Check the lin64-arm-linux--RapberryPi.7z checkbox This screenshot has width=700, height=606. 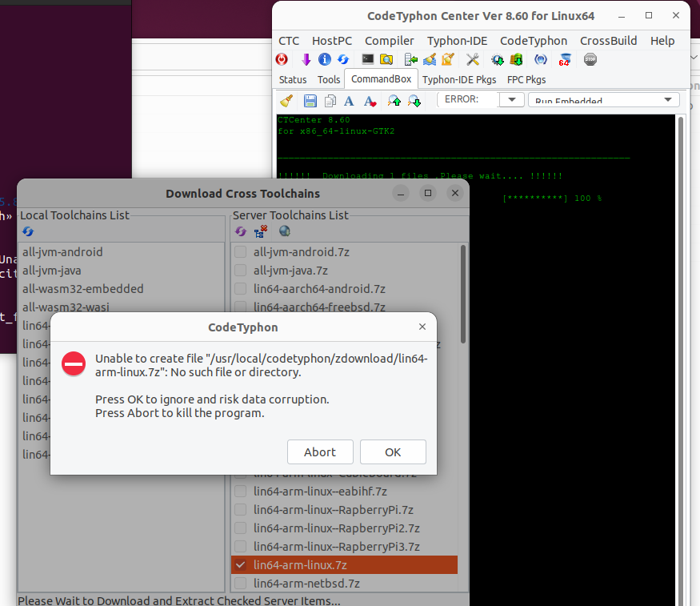(241, 510)
